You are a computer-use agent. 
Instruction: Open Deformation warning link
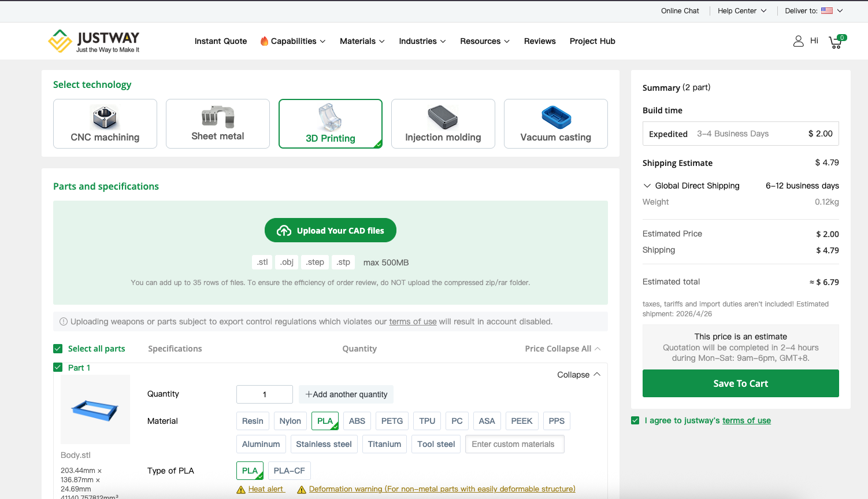[x=442, y=489]
